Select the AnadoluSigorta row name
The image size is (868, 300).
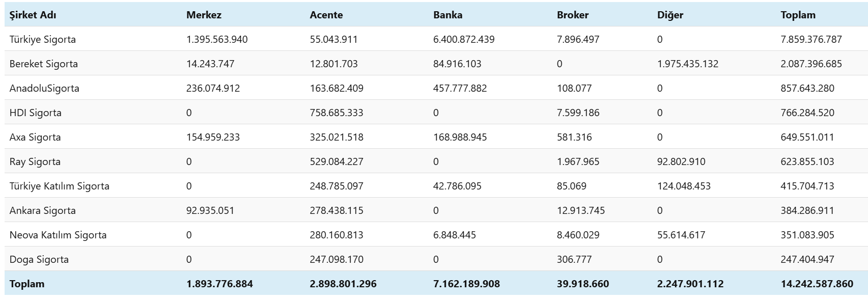pos(44,88)
